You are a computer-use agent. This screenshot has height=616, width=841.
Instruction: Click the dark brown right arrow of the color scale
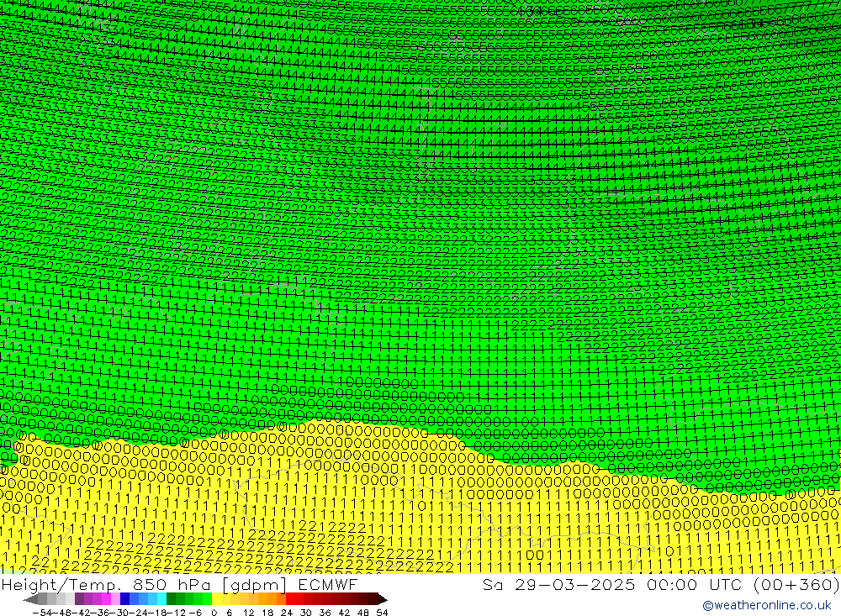(x=383, y=599)
